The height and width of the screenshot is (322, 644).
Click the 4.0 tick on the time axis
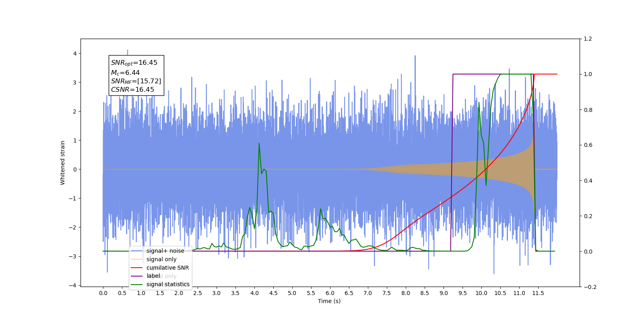coord(254,293)
